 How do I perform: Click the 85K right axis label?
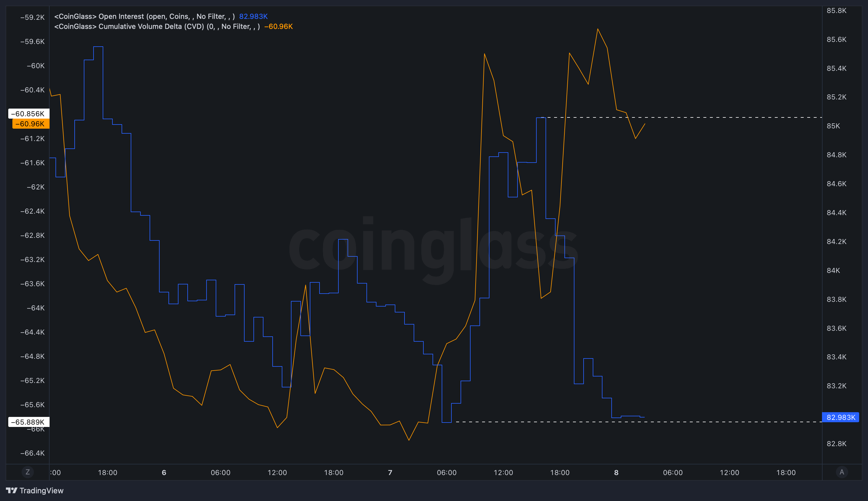point(833,126)
